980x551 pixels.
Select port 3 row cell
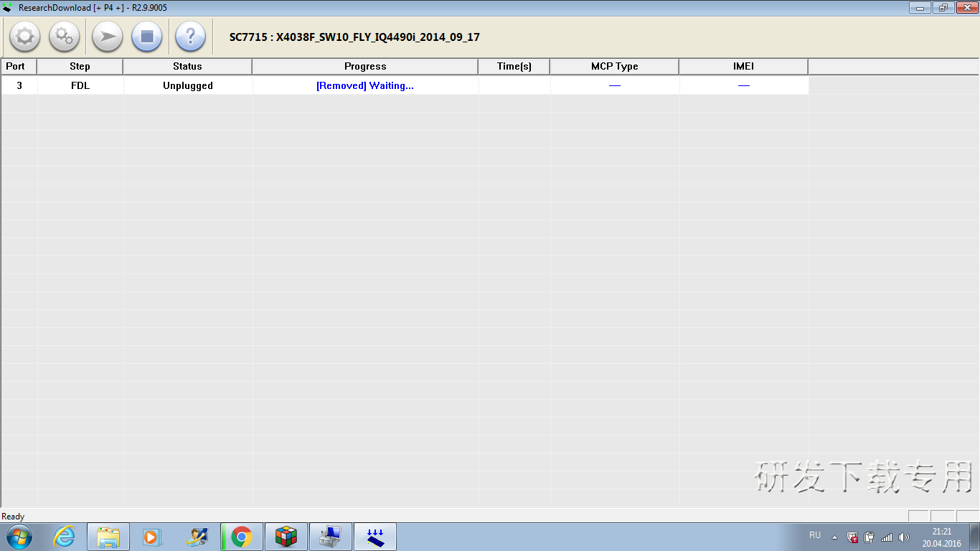pos(19,85)
